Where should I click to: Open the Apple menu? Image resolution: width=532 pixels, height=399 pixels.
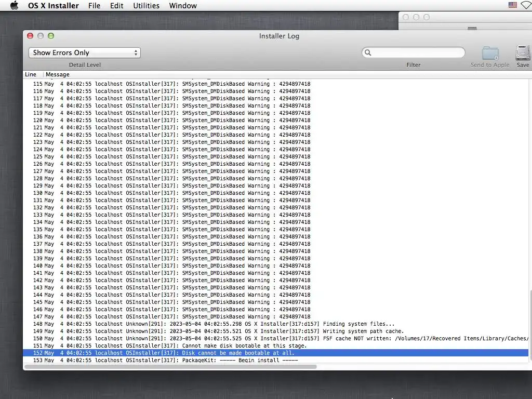tap(14, 5)
